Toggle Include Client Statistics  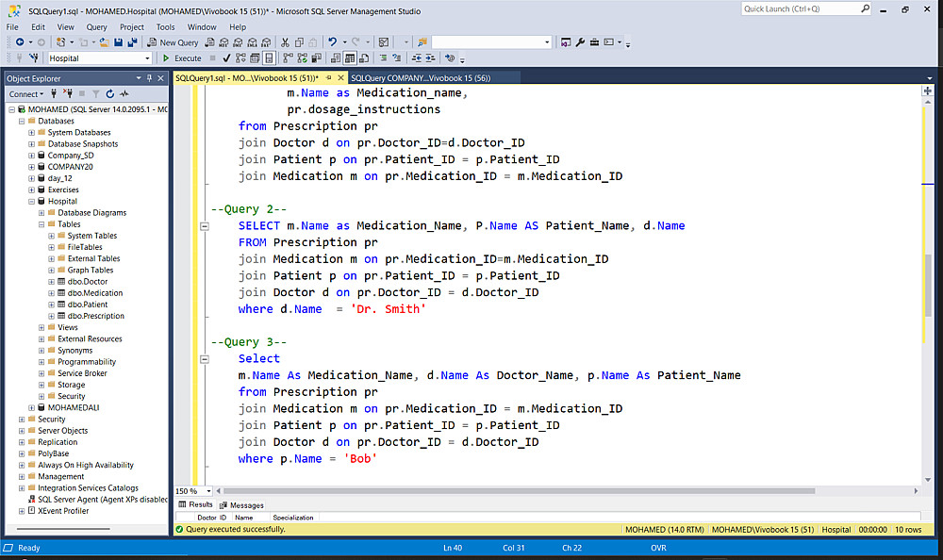coord(316,58)
